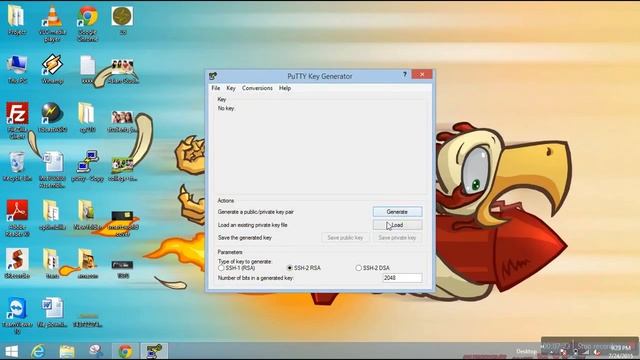Select the Project folder on desktop
The width and height of the screenshot is (640, 360).
click(x=17, y=20)
